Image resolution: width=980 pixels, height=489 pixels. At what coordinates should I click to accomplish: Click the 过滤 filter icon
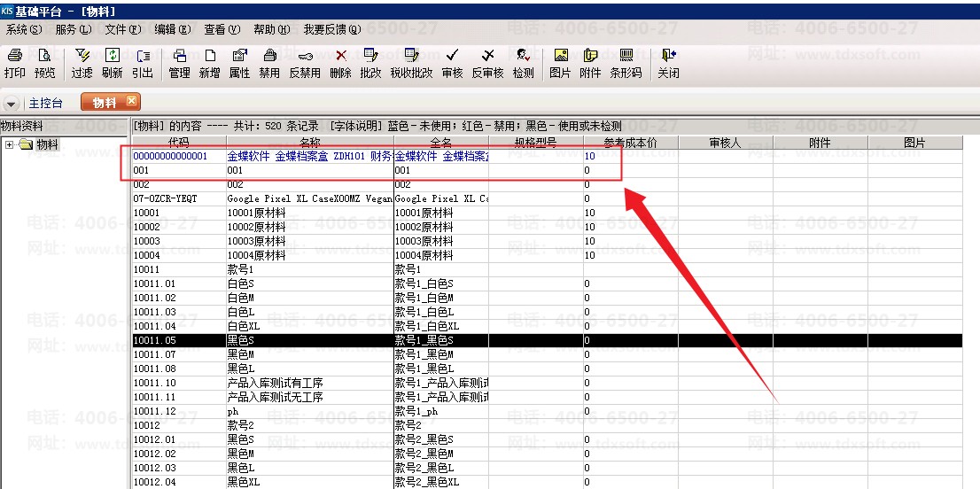[x=82, y=62]
